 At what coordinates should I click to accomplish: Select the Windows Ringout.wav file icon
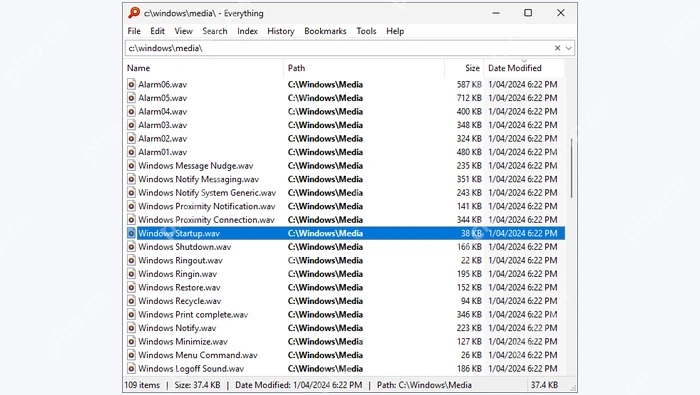click(131, 260)
